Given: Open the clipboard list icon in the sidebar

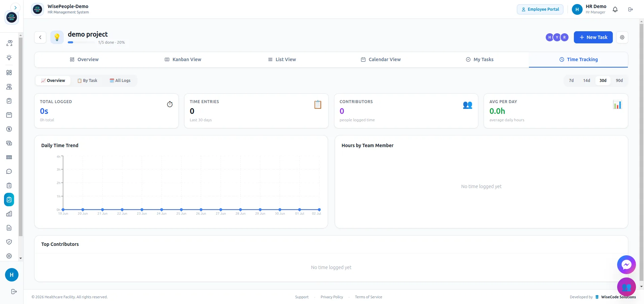Looking at the screenshot, I should (x=9, y=185).
